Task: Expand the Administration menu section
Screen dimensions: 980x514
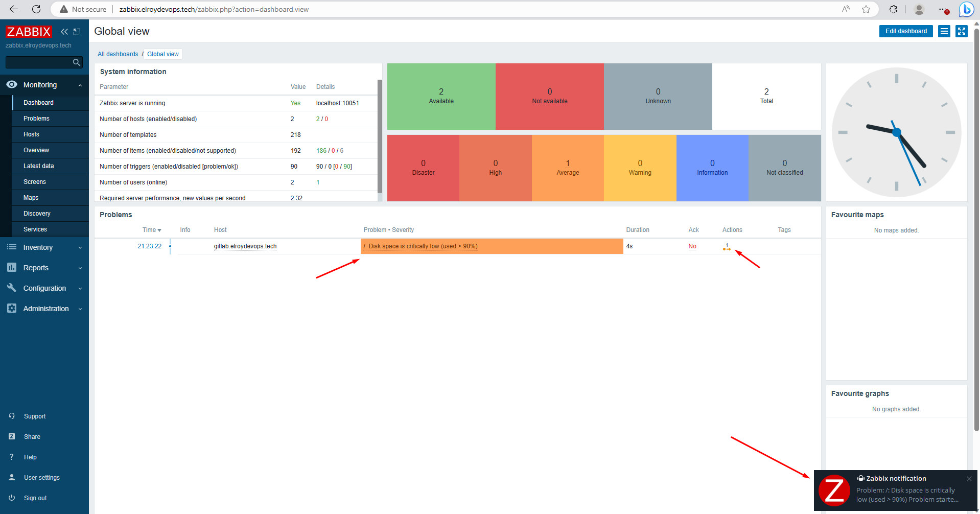Action: click(80, 309)
